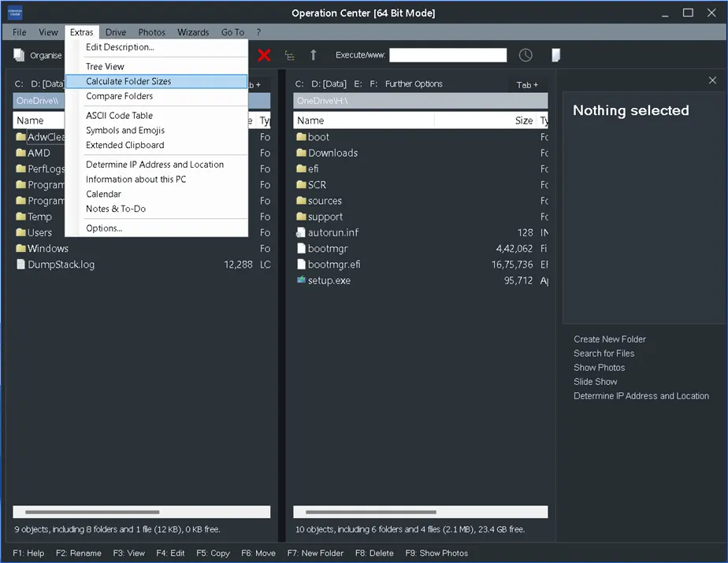
Task: Switch right pane to D: [Data] drive
Action: (x=329, y=84)
